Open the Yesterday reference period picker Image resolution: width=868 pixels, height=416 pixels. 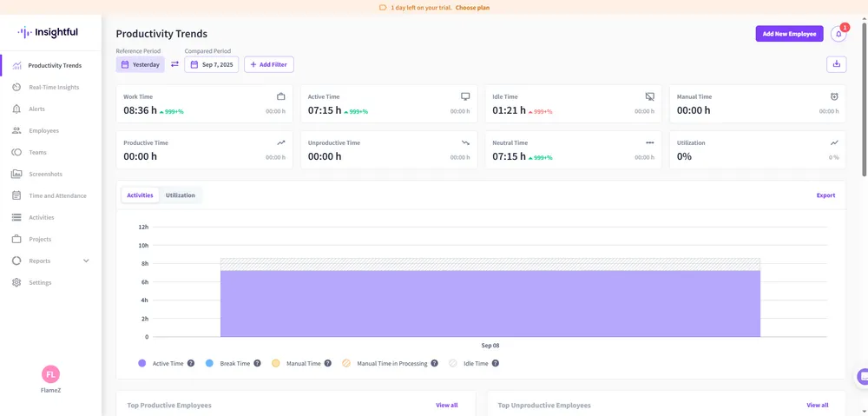[140, 64]
